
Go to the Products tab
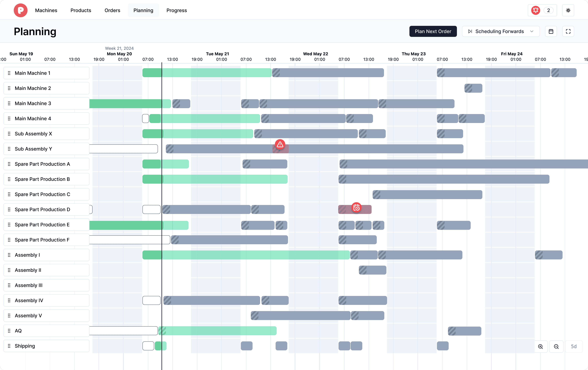(81, 10)
